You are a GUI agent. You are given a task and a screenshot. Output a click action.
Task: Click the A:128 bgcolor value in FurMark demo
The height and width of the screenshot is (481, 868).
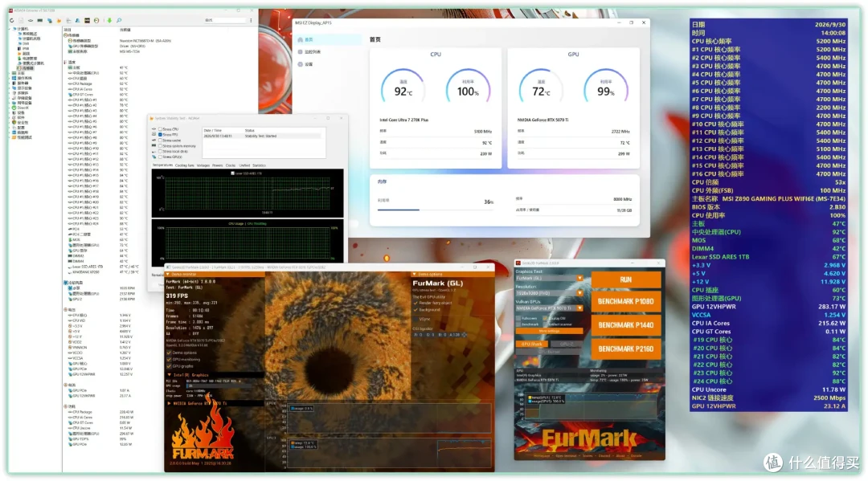coord(454,335)
